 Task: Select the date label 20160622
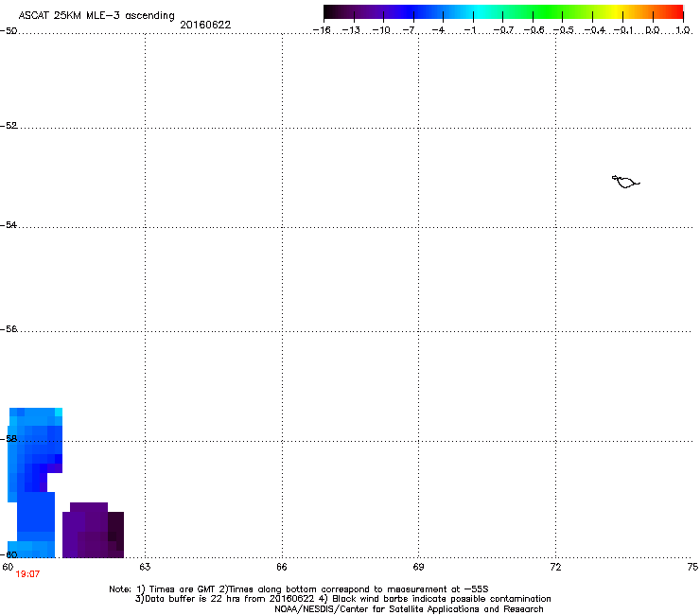coord(205,25)
